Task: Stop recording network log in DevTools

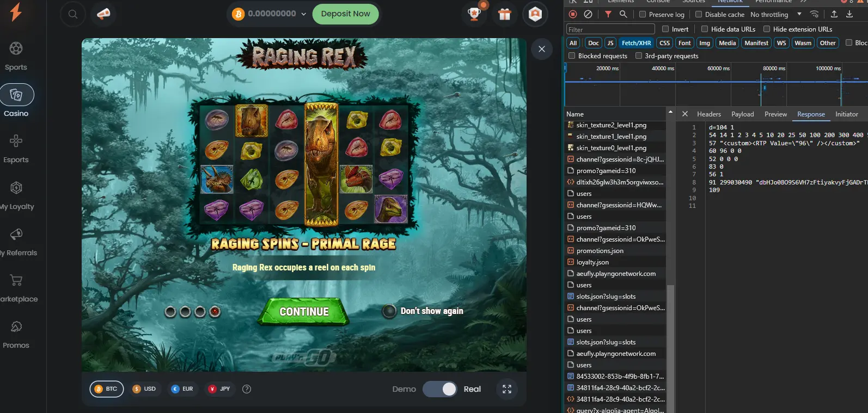Action: pos(573,14)
